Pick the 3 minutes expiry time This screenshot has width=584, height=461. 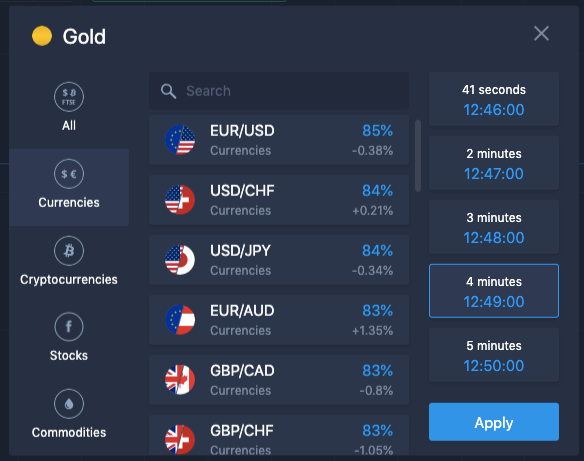(x=493, y=227)
